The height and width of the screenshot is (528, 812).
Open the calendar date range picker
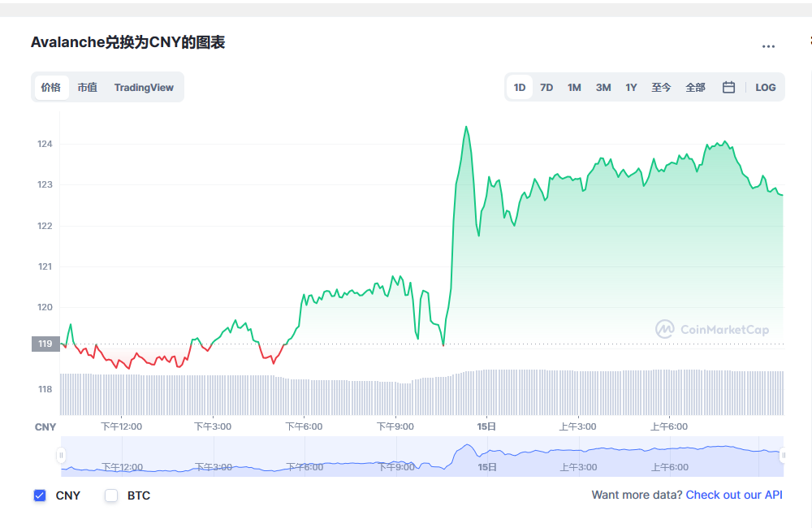pyautogui.click(x=728, y=87)
